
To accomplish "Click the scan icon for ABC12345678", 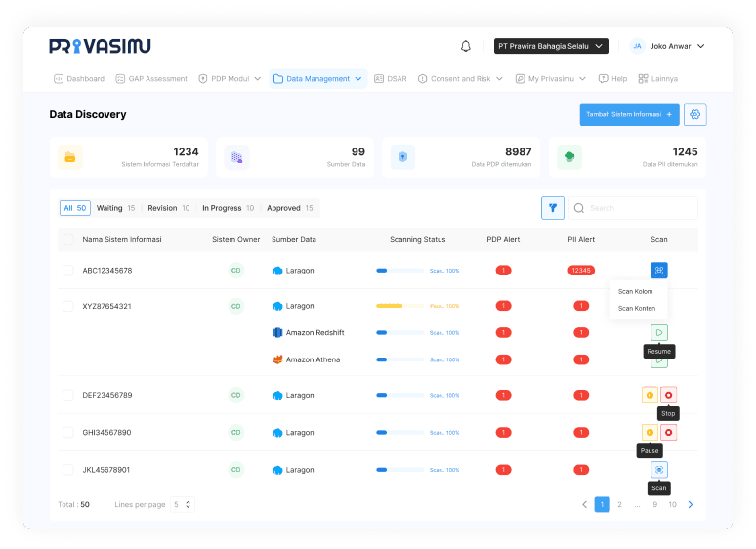I will coord(659,271).
